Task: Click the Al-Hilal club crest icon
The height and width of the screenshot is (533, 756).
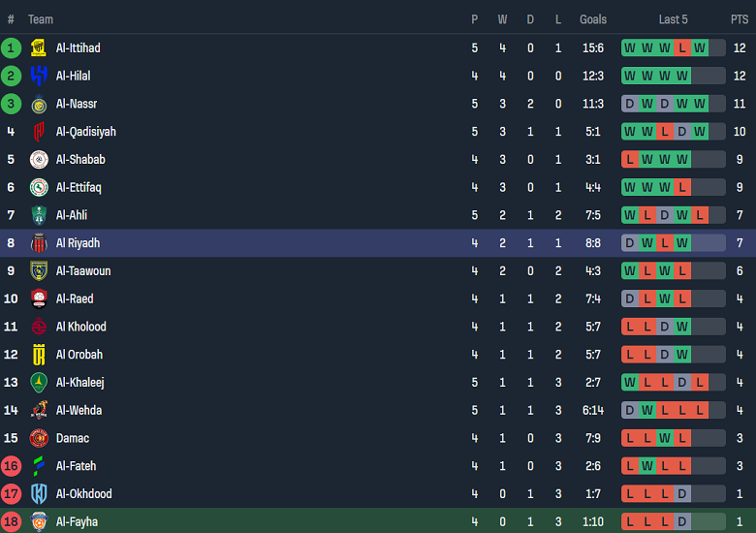Action: tap(39, 76)
